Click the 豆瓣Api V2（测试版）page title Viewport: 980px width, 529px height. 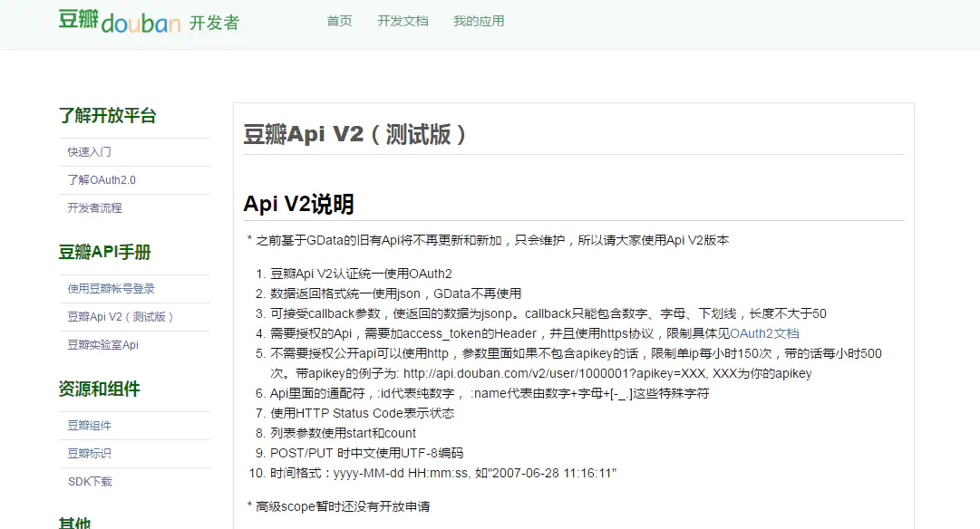355,134
